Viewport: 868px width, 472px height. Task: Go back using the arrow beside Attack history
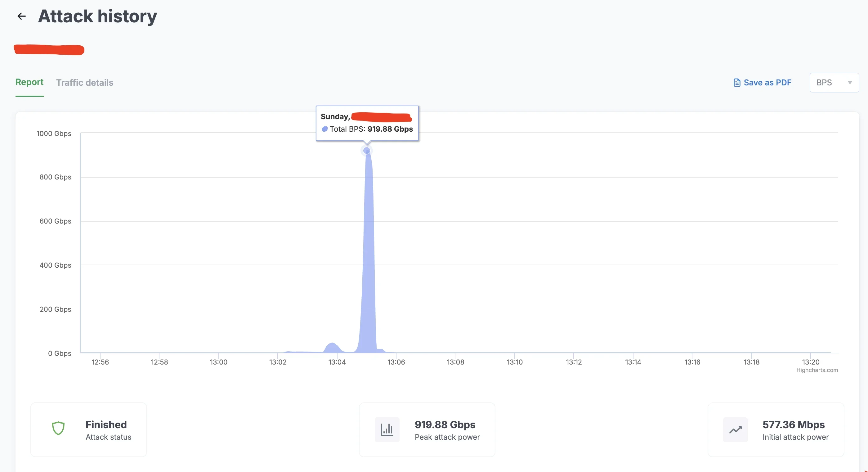(22, 16)
